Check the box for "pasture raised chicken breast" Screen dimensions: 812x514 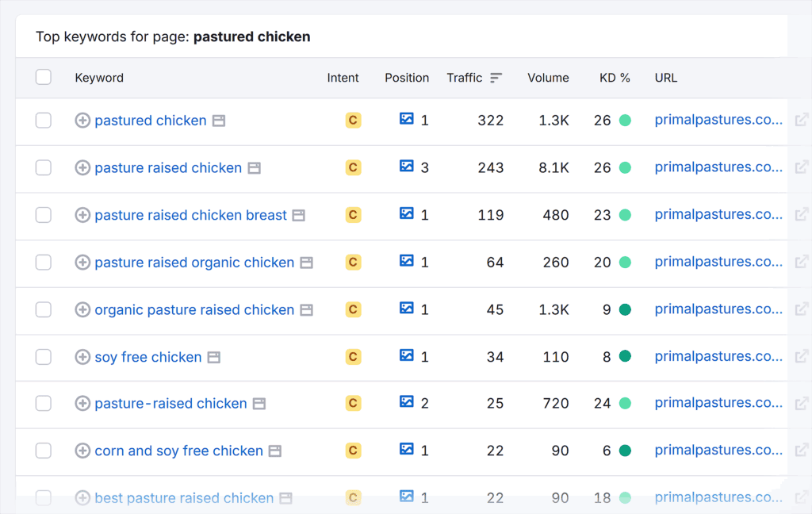click(44, 215)
